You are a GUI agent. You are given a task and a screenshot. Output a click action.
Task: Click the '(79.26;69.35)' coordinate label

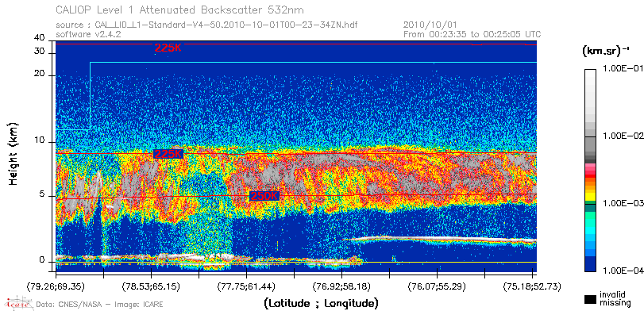pos(56,286)
